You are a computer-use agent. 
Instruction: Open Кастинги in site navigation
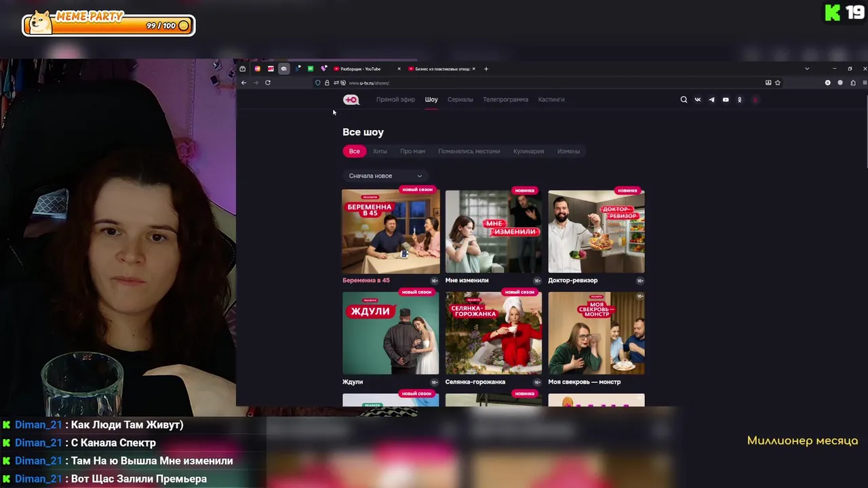coord(551,100)
